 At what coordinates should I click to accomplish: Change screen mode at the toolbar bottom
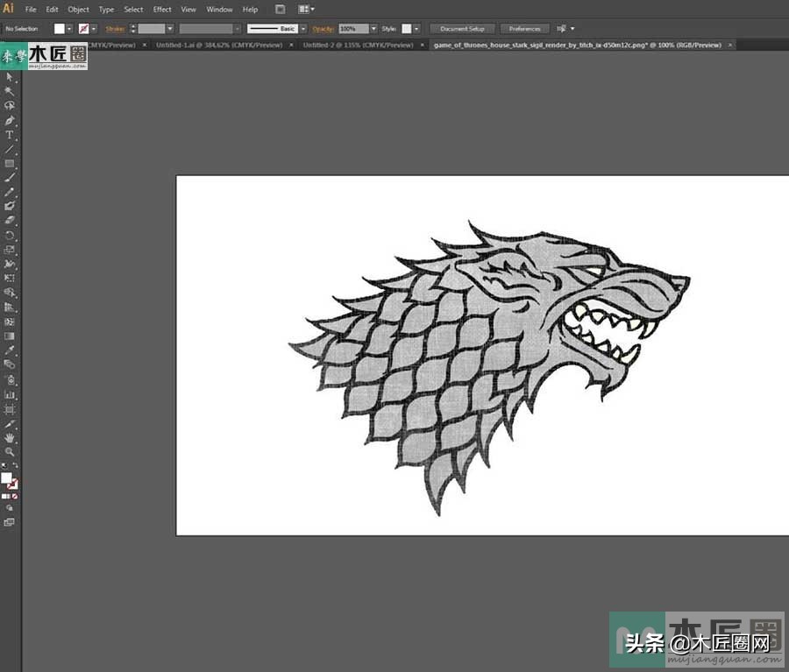tap(9, 522)
